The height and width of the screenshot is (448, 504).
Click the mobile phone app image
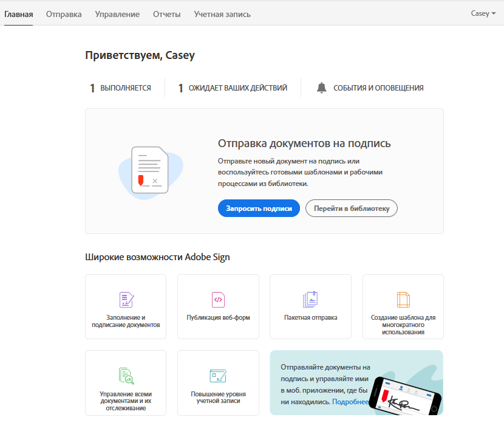[405, 396]
